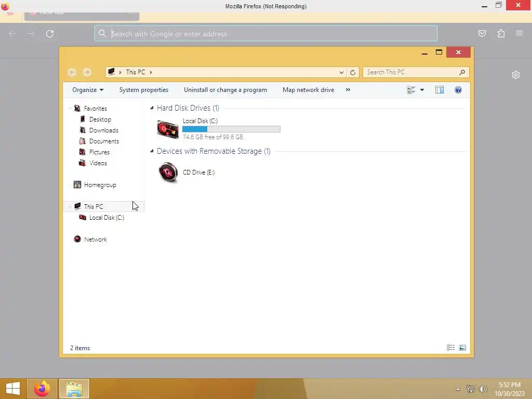Screen dimensions: 532x399
Task: Select This PC in navigation pane
Action: (104, 206)
